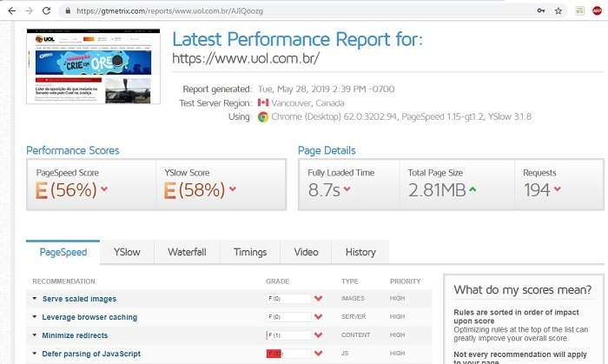Click the PRIORITY column header
The height and width of the screenshot is (364, 608).
pos(406,281)
